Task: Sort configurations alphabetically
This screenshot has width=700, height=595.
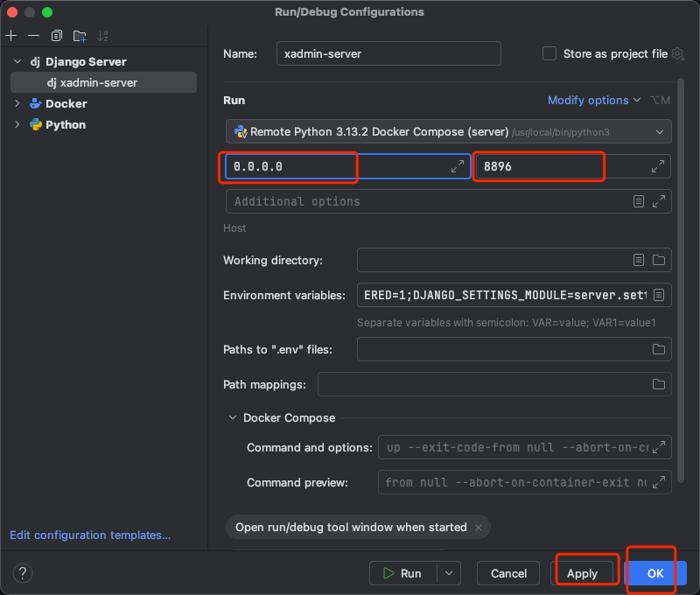Action: point(102,36)
